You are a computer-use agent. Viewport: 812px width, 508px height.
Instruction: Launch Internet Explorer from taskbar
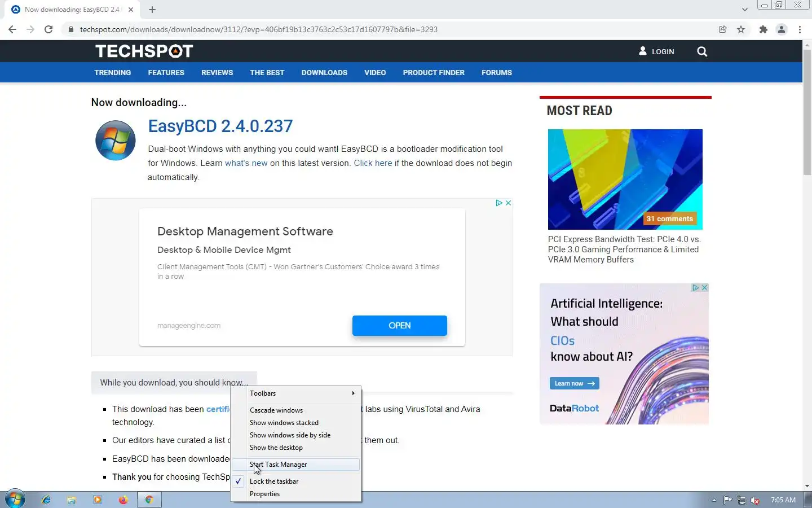point(46,500)
